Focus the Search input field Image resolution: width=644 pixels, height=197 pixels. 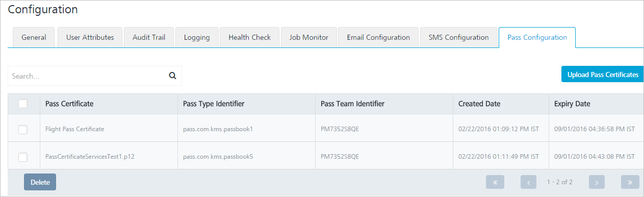click(87, 76)
